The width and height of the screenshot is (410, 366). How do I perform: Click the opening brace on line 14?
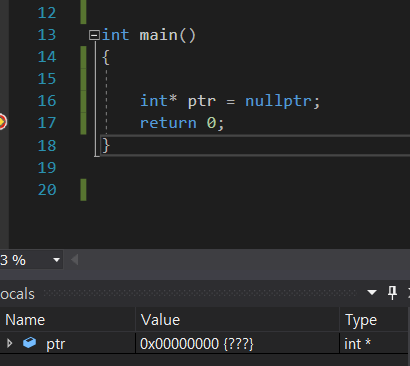point(106,57)
